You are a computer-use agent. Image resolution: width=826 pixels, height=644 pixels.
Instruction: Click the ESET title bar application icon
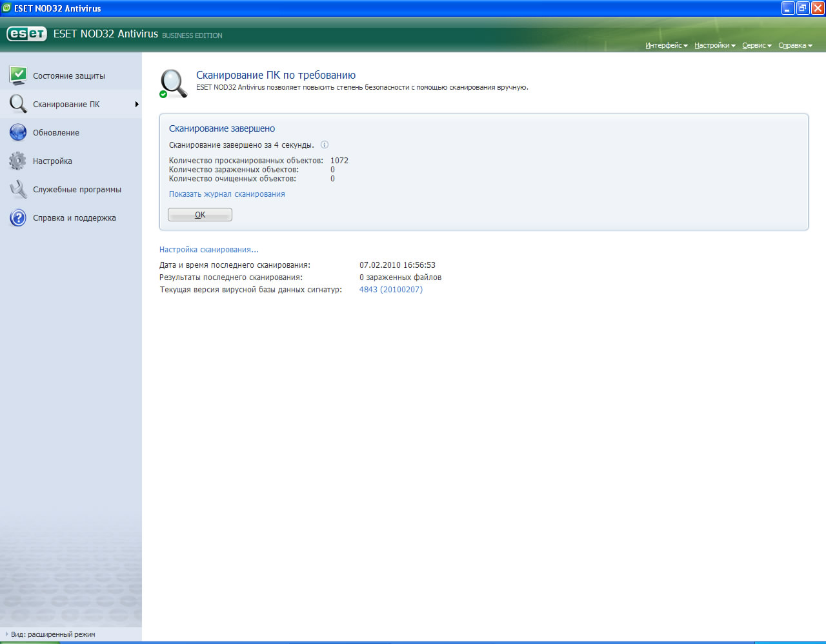click(6, 8)
